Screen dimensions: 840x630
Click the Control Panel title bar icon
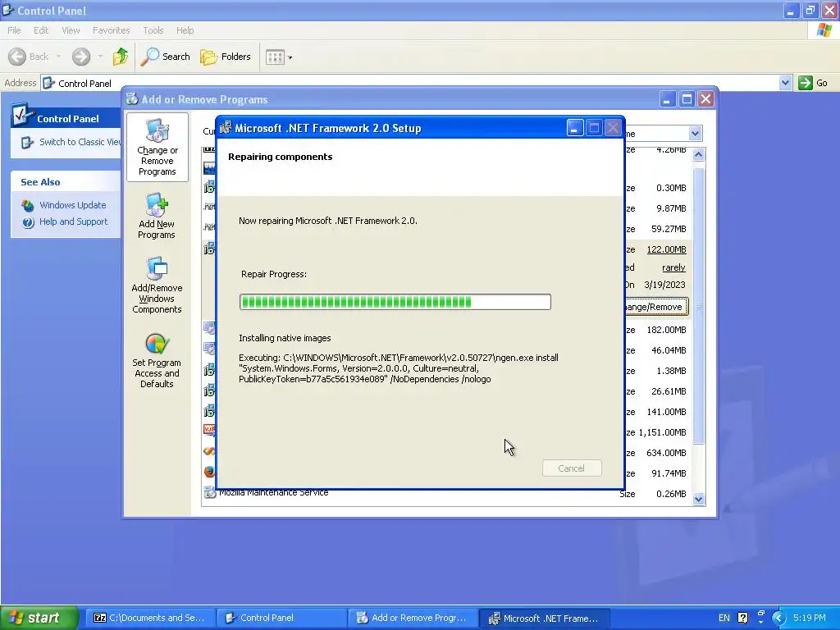click(x=8, y=10)
